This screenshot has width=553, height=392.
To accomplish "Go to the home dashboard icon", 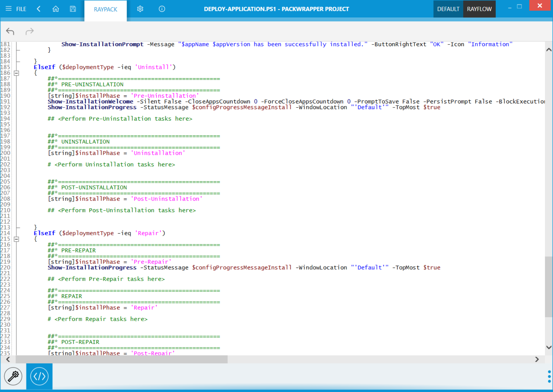I will pyautogui.click(x=56, y=9).
